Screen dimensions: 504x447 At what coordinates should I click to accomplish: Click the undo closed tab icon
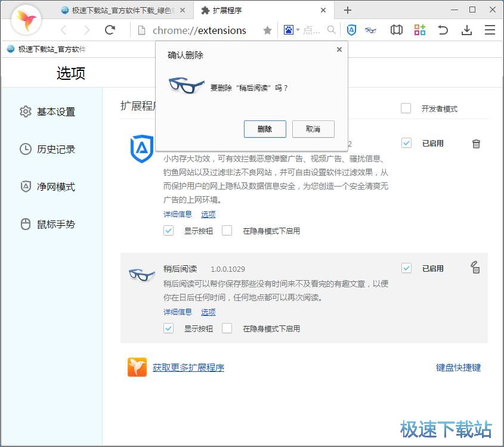(443, 30)
